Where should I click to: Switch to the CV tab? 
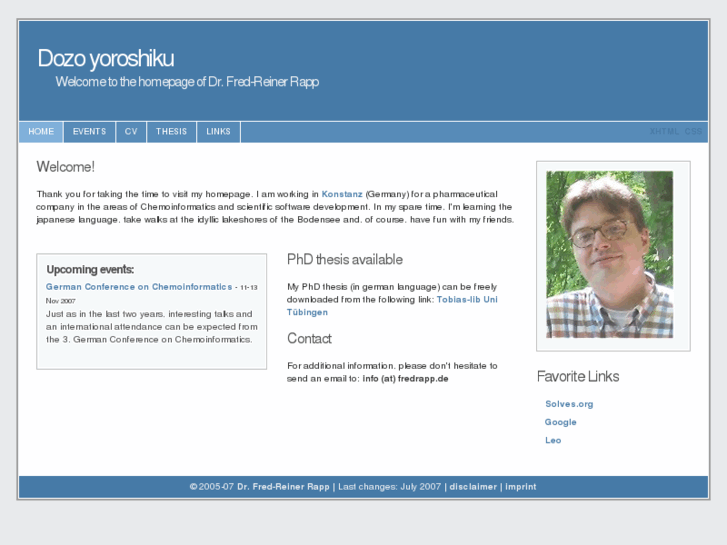point(131,132)
